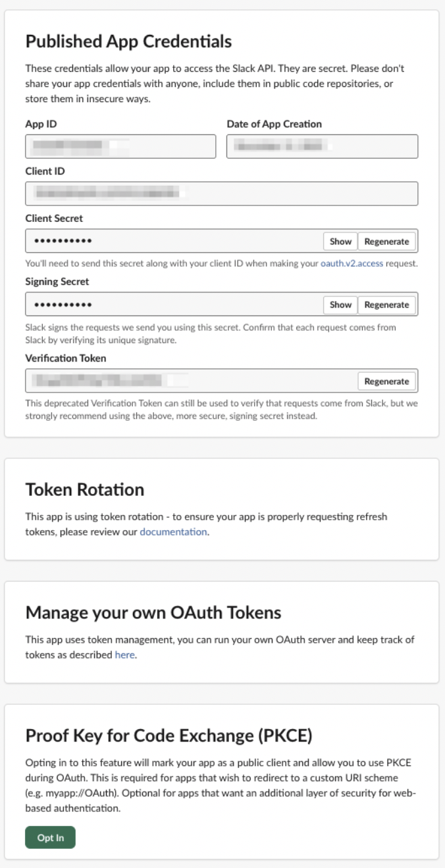Viewport: 445px width, 868px height.
Task: Focus the Client ID field
Action: 221,194
